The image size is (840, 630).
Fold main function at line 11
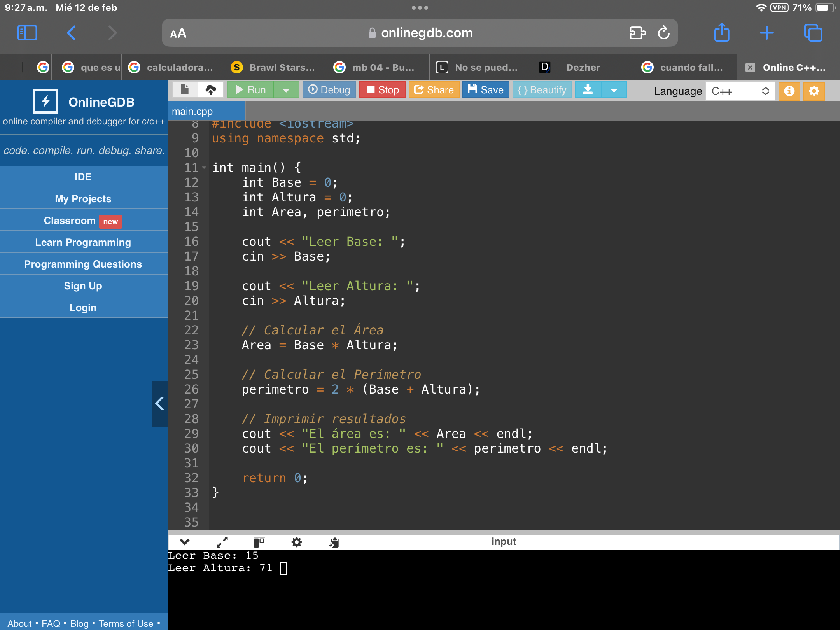pos(204,168)
